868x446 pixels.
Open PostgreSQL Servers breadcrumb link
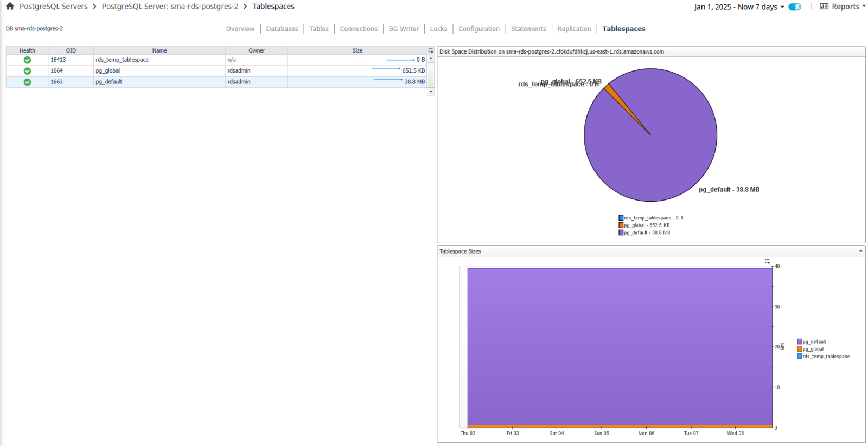53,7
